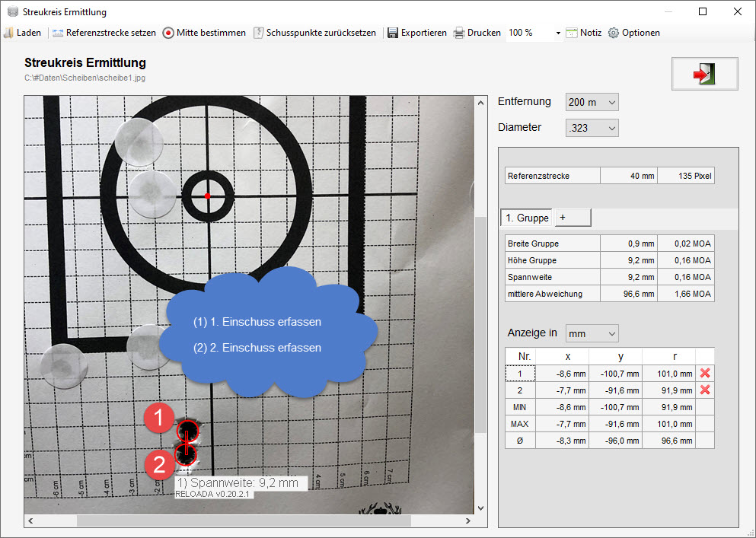Viewport: 756px width, 538px height.
Task: Click the lower bullet hole marker circle
Action: point(185,454)
